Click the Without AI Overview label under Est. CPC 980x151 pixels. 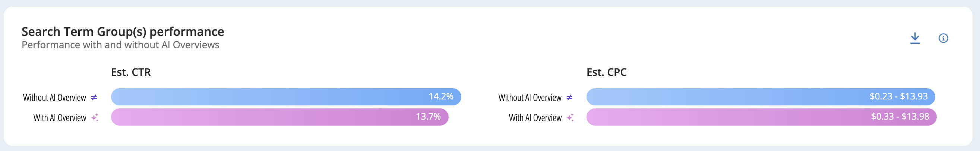point(530,98)
